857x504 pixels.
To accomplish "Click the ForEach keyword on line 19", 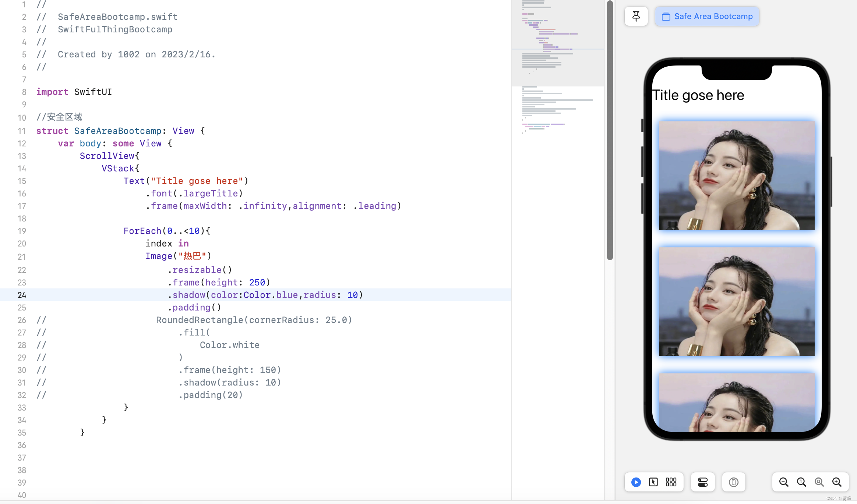I will 142,231.
